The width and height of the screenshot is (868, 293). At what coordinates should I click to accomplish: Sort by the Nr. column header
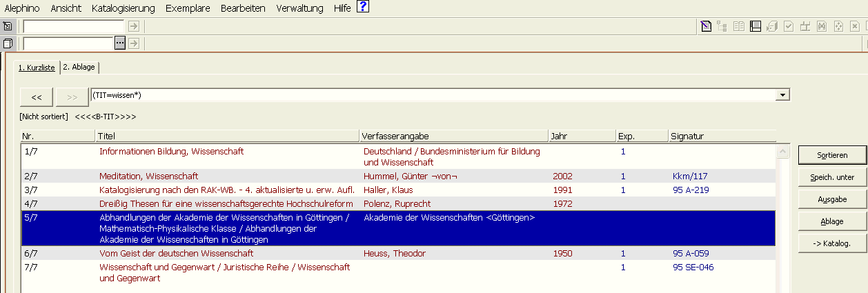point(57,136)
